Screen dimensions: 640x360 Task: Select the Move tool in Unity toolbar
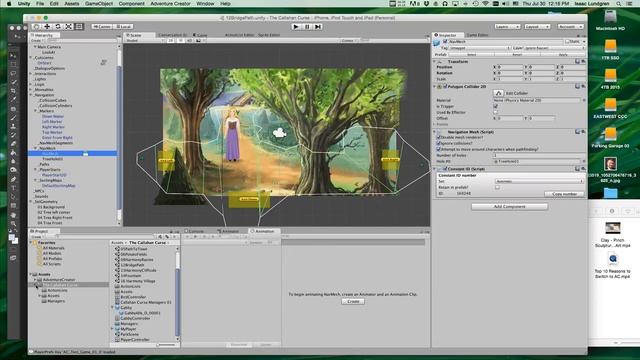47,27
